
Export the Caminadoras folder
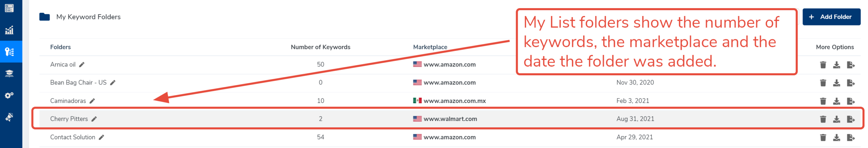click(850, 101)
